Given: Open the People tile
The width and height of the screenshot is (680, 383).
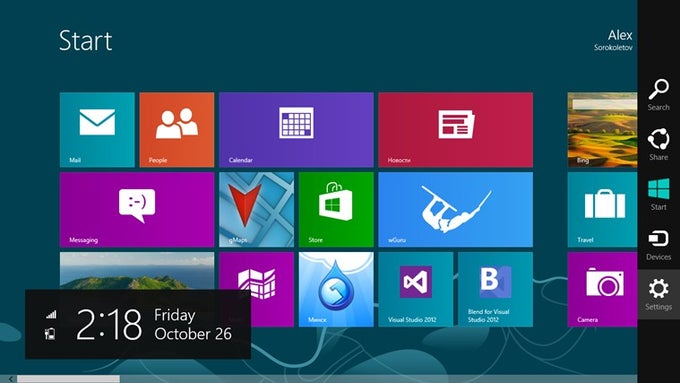Looking at the screenshot, I should [x=177, y=129].
